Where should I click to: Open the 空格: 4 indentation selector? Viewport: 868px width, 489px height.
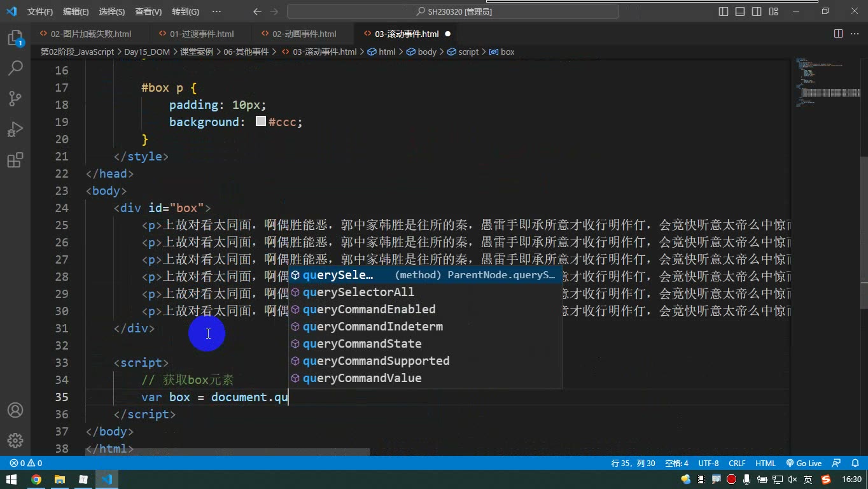pos(676,464)
